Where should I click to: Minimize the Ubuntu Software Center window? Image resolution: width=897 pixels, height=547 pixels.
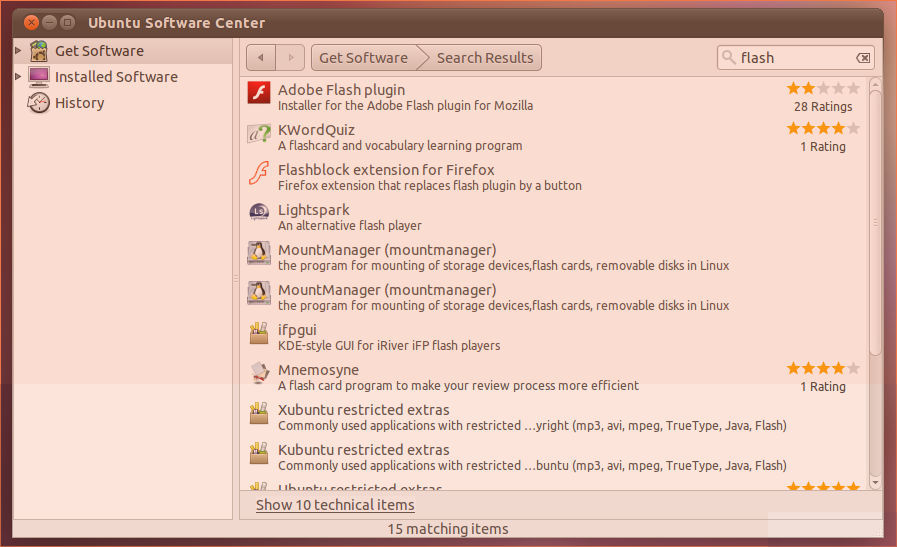tap(50, 22)
